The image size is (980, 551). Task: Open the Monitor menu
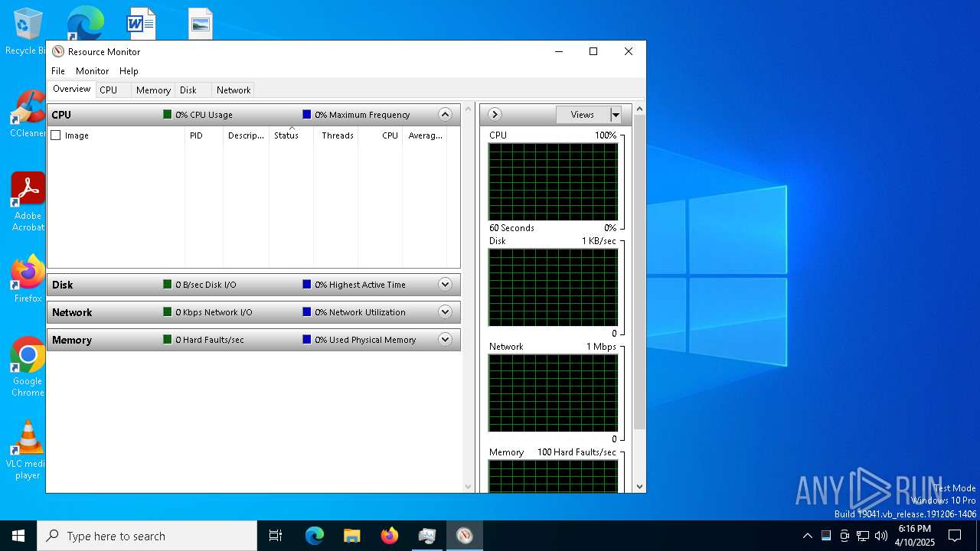92,71
